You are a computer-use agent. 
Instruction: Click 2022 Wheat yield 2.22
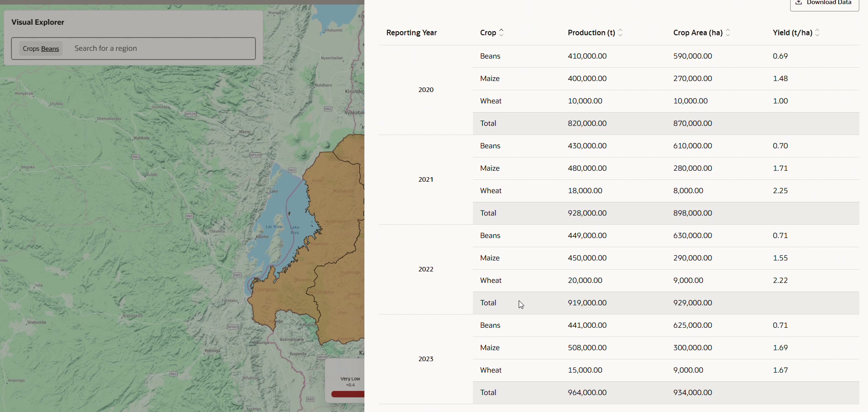(781, 281)
